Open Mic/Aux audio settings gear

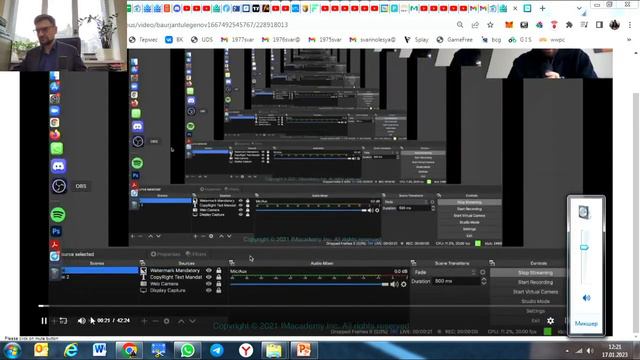pos(404,284)
